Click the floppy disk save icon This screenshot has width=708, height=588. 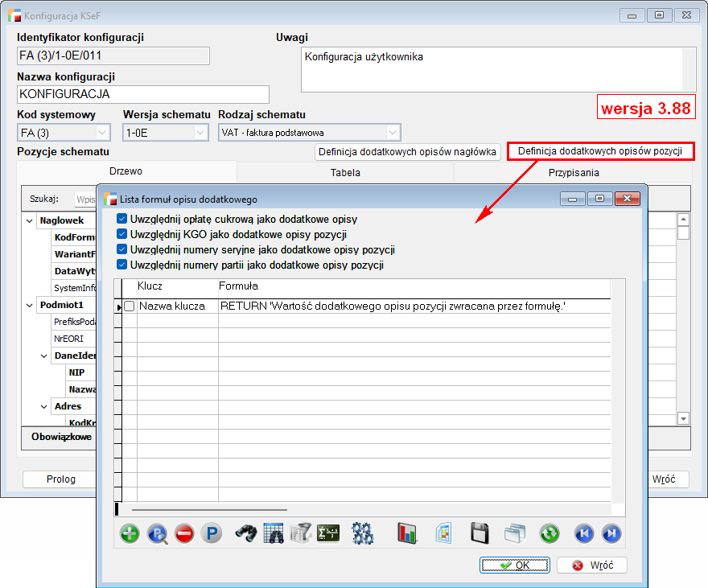point(480,533)
